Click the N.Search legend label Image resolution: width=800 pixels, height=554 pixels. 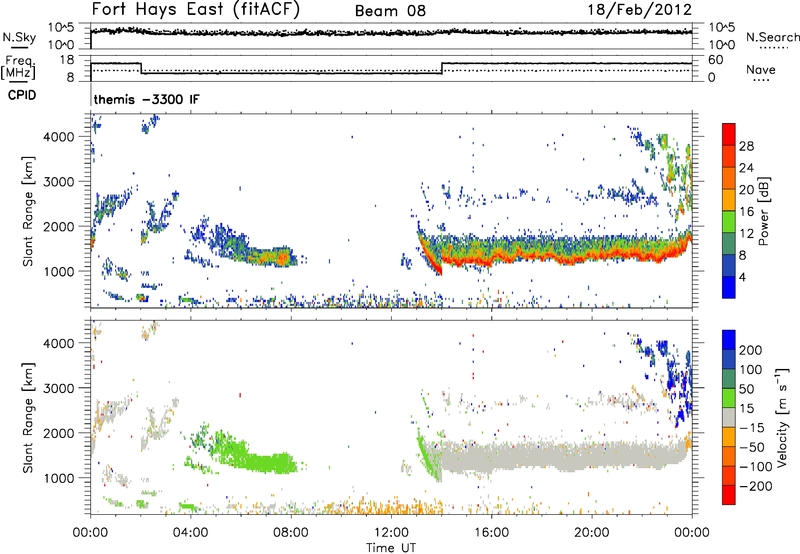coord(772,37)
